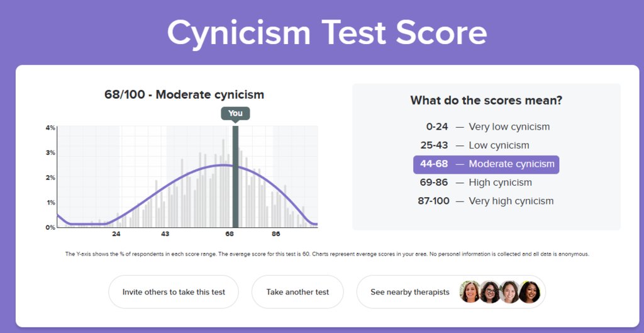The image size is (644, 333).
Task: Click the '68/100 - Moderate cynicism' heading
Action: [x=184, y=94]
